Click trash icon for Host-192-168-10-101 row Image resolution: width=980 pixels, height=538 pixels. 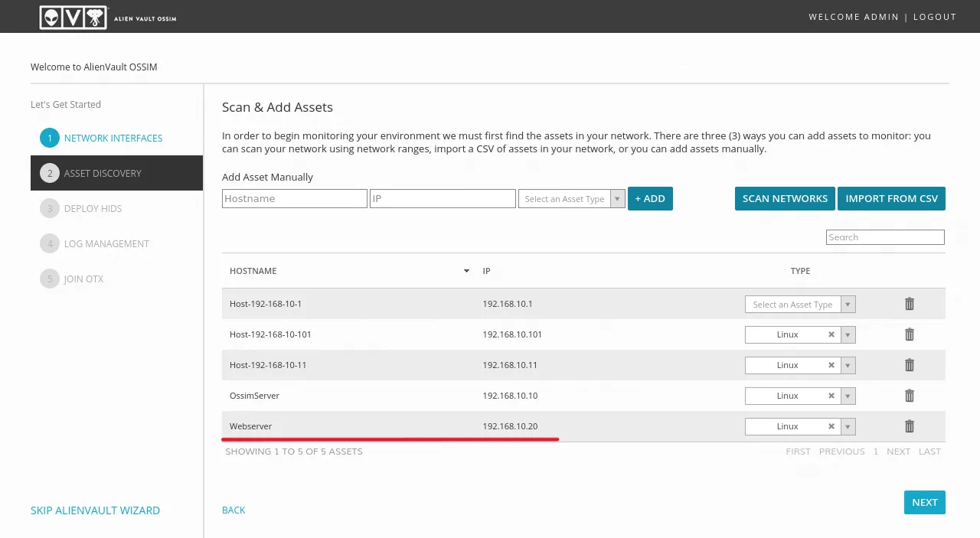(x=909, y=334)
